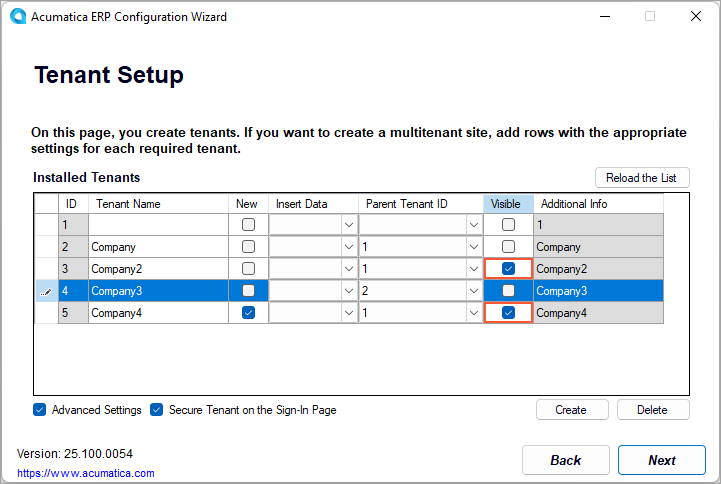The image size is (721, 484).
Task: Click the pencil edit indicator on Company3 row
Action: pos(46,291)
